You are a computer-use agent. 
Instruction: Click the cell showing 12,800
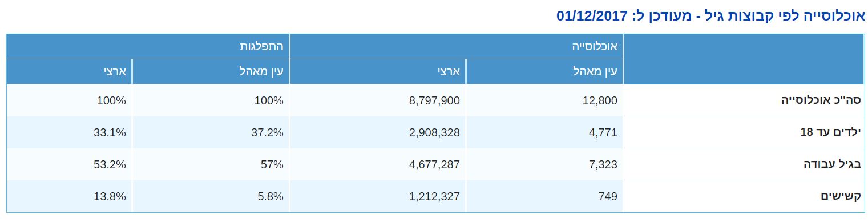coord(545,100)
